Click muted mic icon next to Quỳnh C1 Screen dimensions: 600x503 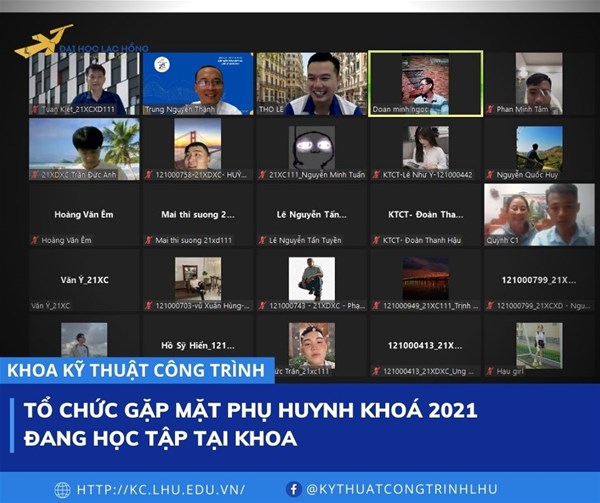tap(490, 240)
